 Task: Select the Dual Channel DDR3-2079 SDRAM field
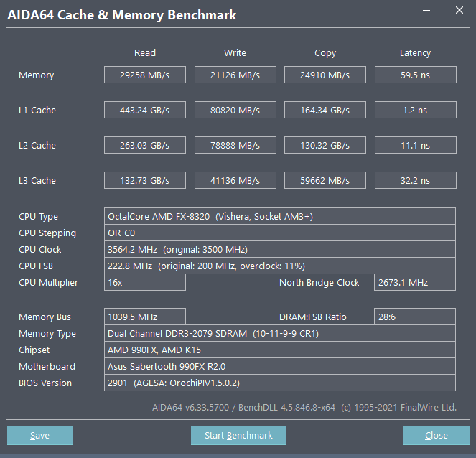(x=279, y=333)
